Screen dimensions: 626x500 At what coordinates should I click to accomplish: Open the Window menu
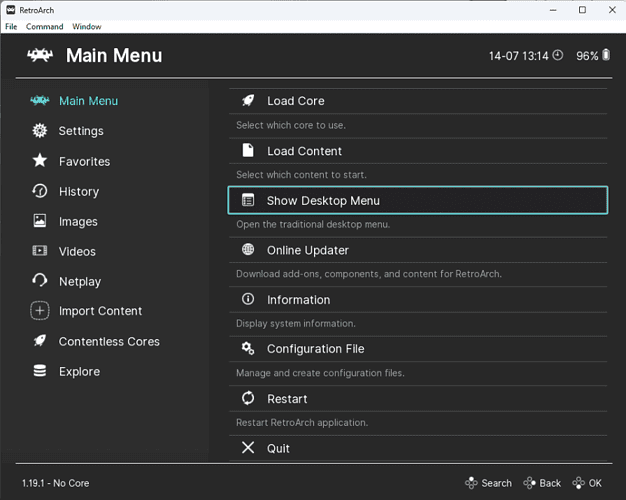point(87,27)
